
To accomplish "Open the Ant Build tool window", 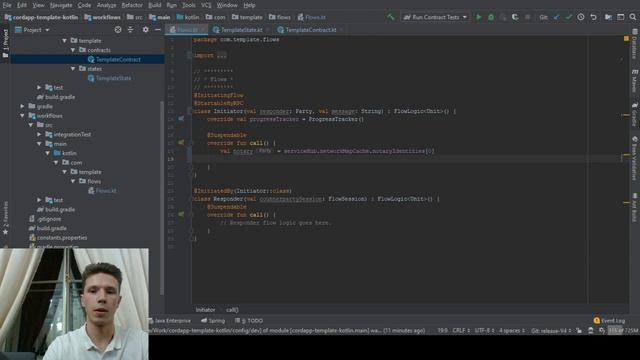I will pyautogui.click(x=635, y=207).
